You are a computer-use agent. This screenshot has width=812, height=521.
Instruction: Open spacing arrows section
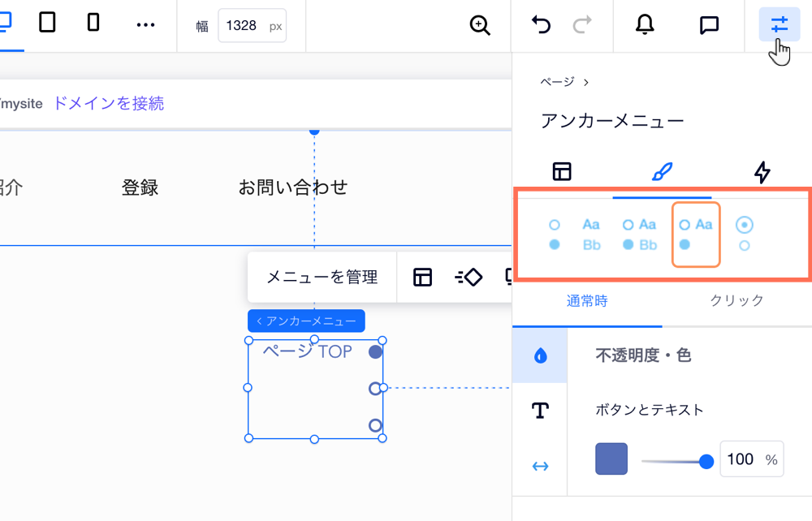pos(540,466)
